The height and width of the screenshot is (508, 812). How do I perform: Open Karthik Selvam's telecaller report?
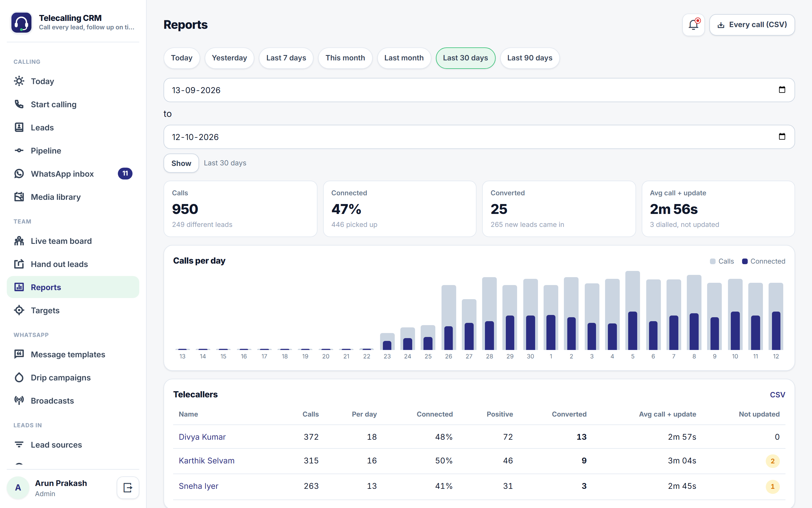[206, 461]
